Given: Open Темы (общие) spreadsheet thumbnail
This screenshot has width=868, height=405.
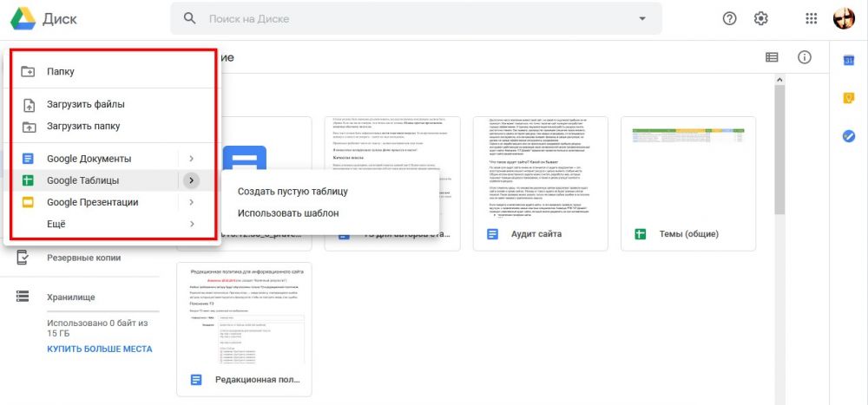Looking at the screenshot, I should pos(688,167).
